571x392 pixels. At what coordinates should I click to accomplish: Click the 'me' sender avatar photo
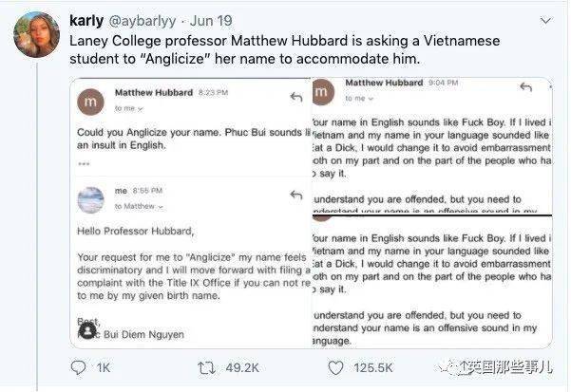click(90, 198)
